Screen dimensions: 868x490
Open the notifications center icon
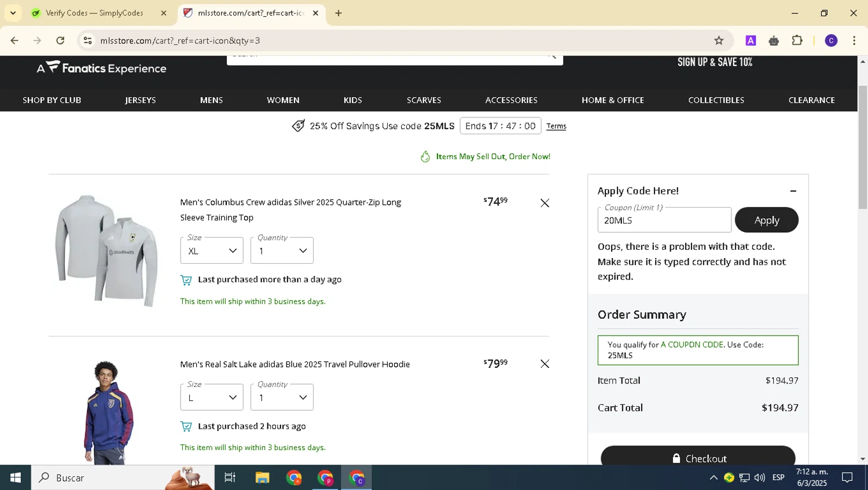coord(847,478)
